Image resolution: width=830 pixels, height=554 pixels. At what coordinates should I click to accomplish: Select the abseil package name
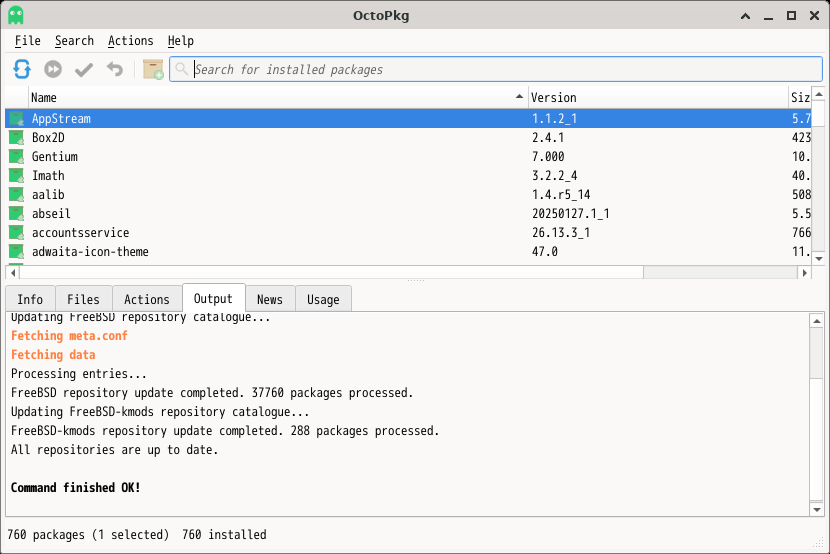(51, 214)
